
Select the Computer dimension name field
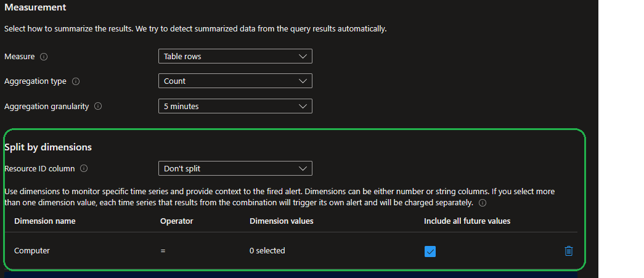[32, 251]
